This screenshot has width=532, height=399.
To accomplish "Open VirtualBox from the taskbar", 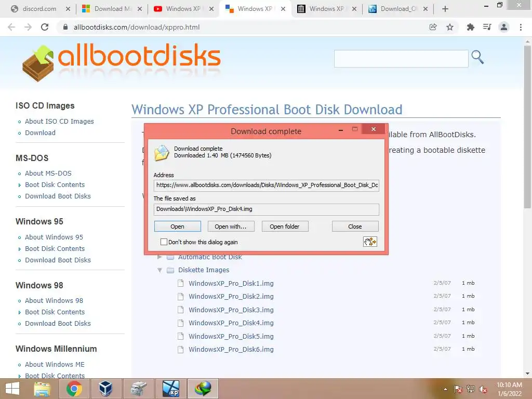I will click(x=106, y=389).
